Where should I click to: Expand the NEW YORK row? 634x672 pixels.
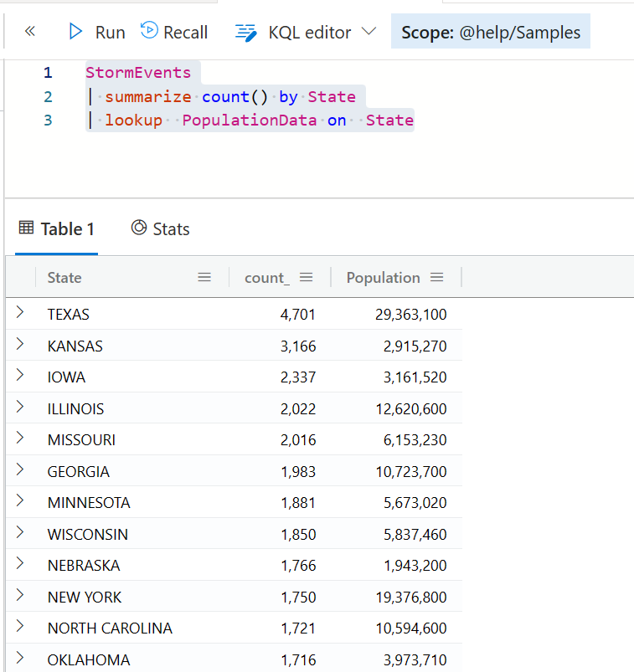(x=20, y=595)
